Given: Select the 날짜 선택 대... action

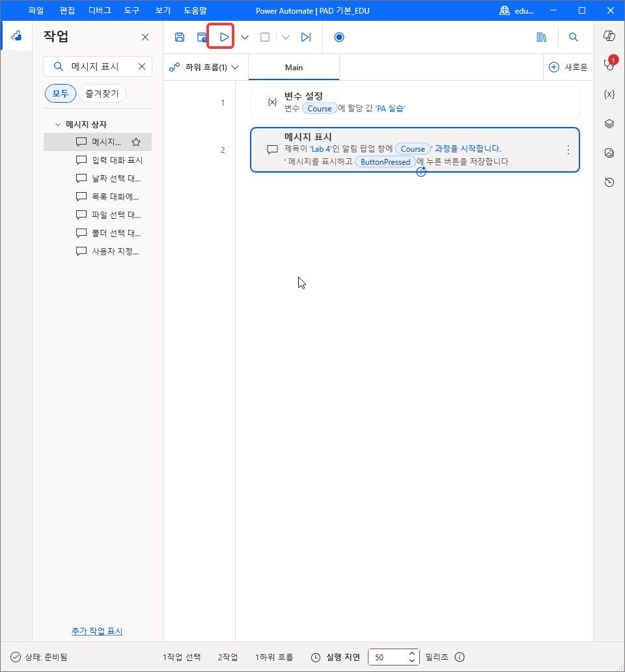Looking at the screenshot, I should [x=98, y=178].
